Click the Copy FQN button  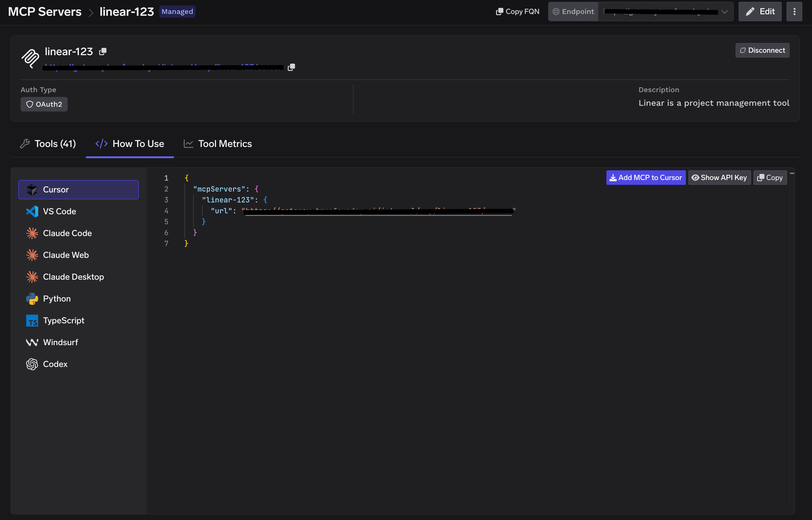pos(517,12)
